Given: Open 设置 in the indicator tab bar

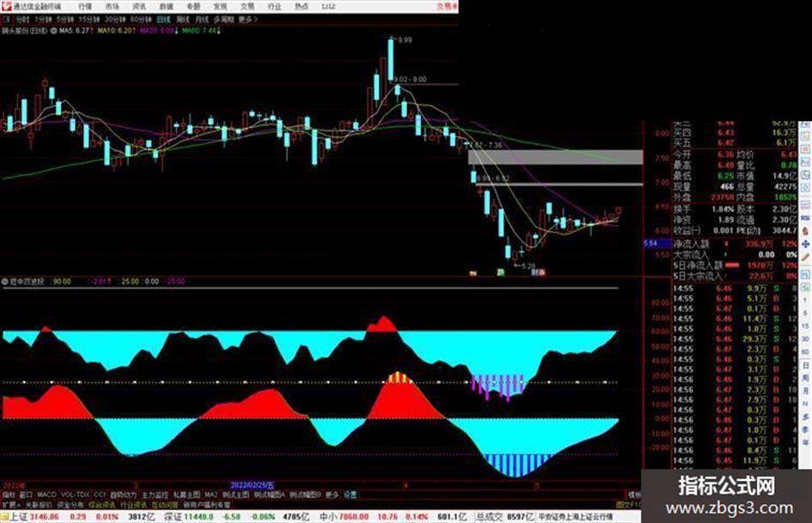Looking at the screenshot, I should pos(350,495).
